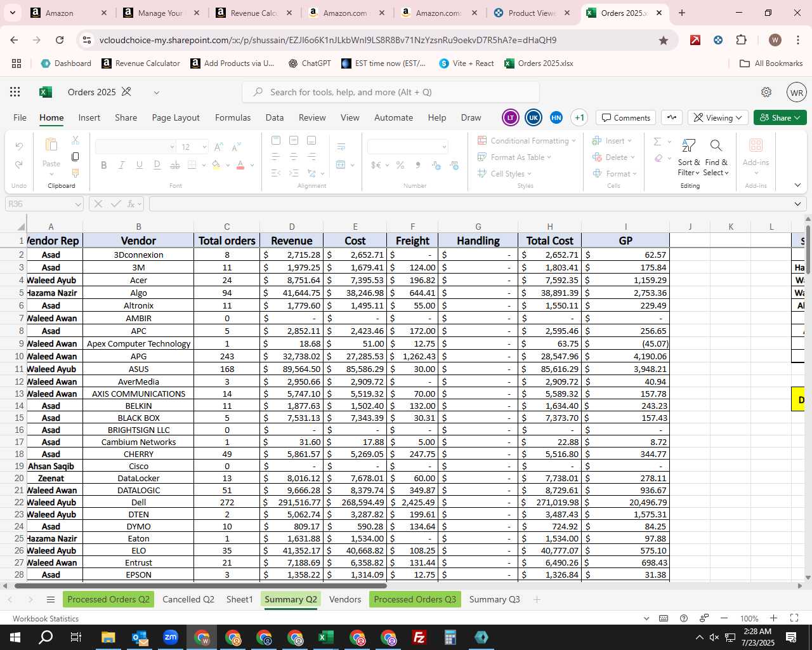
Task: Toggle Wrap Text
Action: pos(341,147)
